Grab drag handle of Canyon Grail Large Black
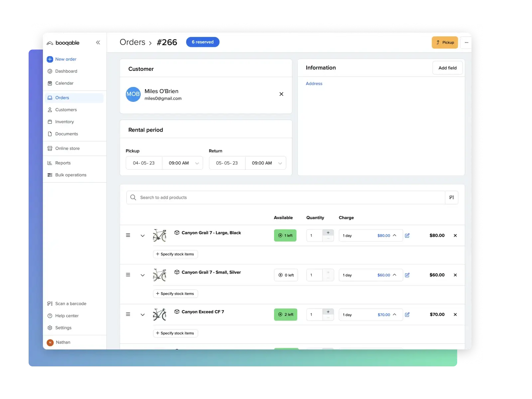The width and height of the screenshot is (532, 399). [128, 235]
